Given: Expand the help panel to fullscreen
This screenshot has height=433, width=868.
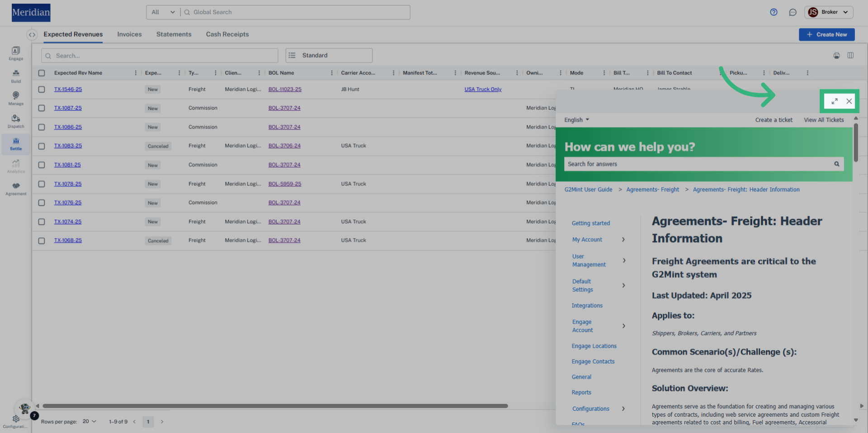Looking at the screenshot, I should [x=835, y=101].
